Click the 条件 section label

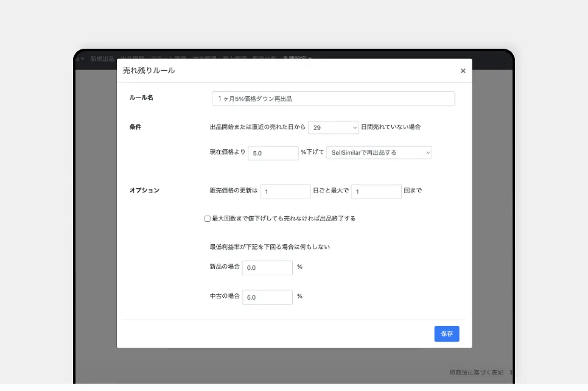coord(135,127)
